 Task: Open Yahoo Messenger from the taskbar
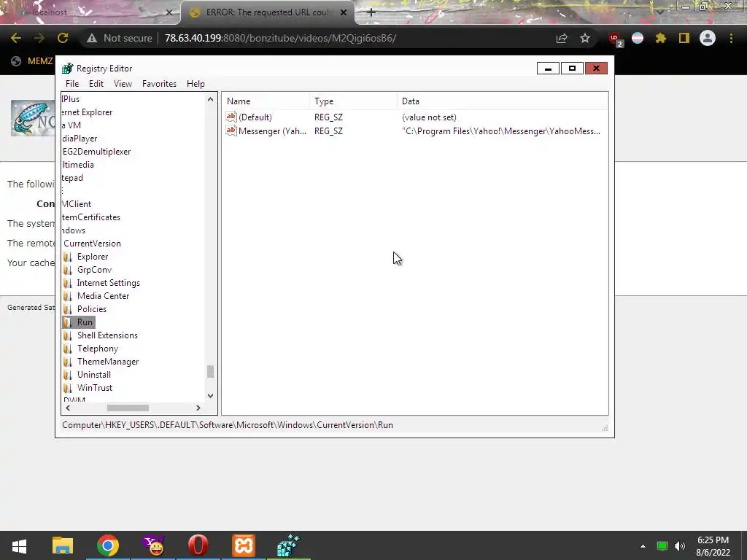(153, 545)
